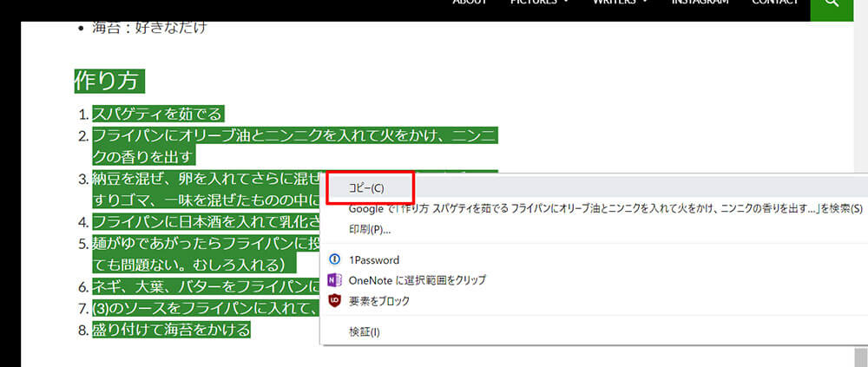Viewport: 868px width, 367px height.
Task: Open the site search magnifier icon
Action: coord(832,3)
